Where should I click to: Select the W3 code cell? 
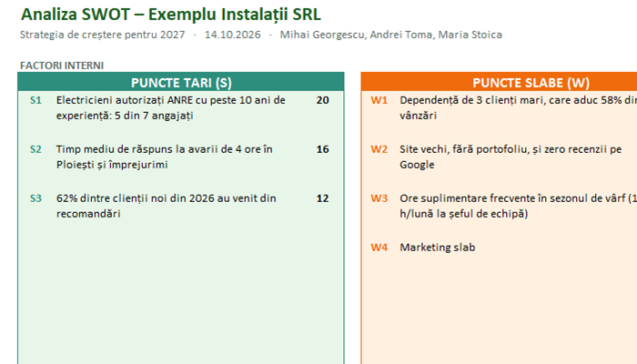(x=379, y=198)
